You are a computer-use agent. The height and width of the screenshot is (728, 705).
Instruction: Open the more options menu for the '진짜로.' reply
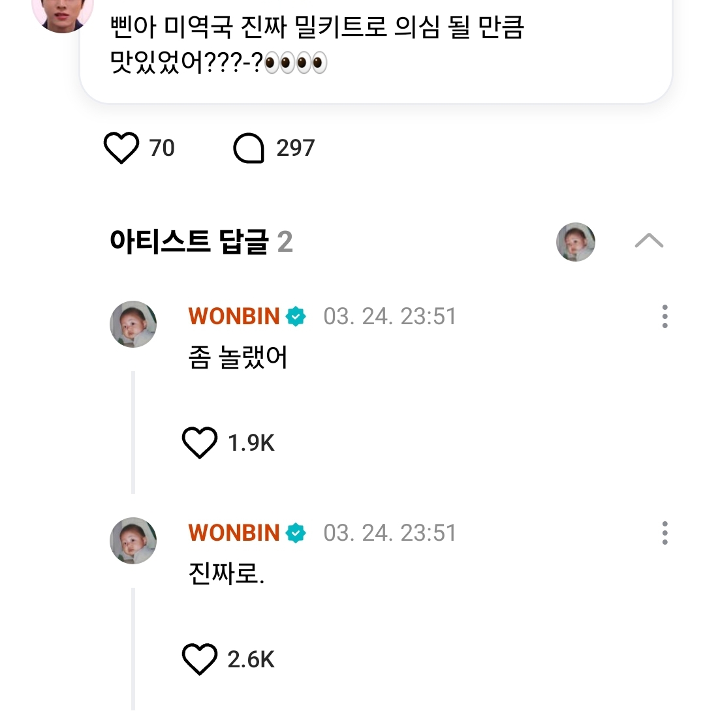click(665, 533)
